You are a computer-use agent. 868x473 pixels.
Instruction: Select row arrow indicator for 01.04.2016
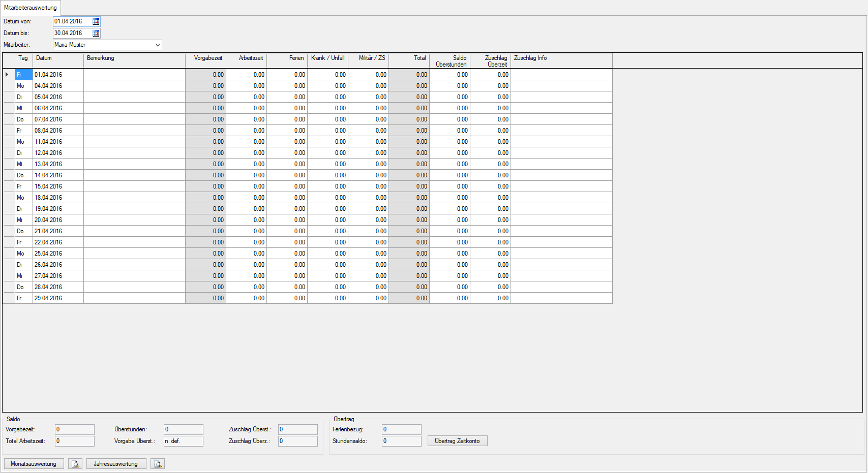pyautogui.click(x=7, y=75)
